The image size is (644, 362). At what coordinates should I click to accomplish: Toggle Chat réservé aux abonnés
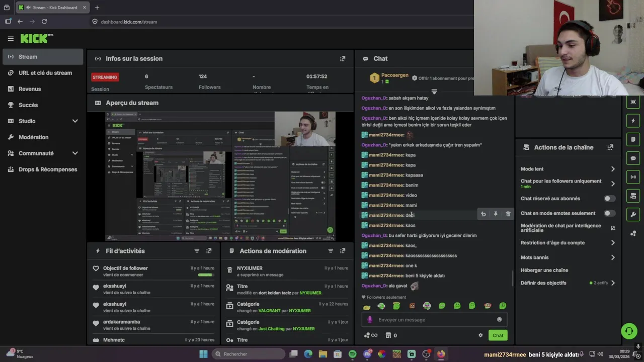point(609,199)
